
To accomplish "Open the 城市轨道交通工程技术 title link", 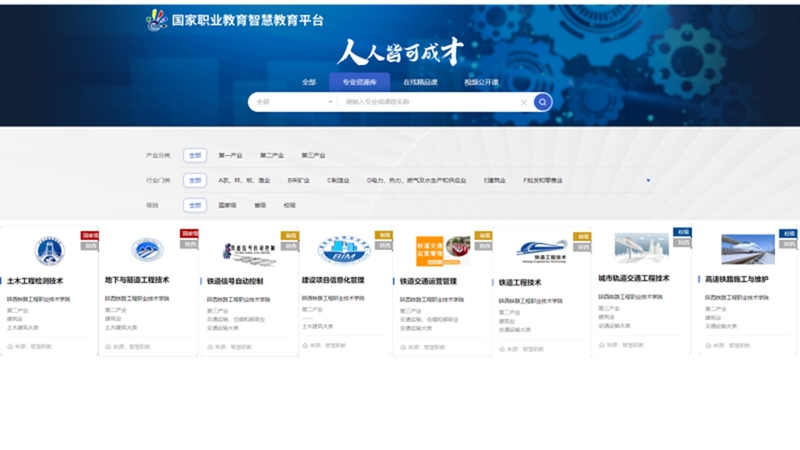I will click(x=633, y=279).
